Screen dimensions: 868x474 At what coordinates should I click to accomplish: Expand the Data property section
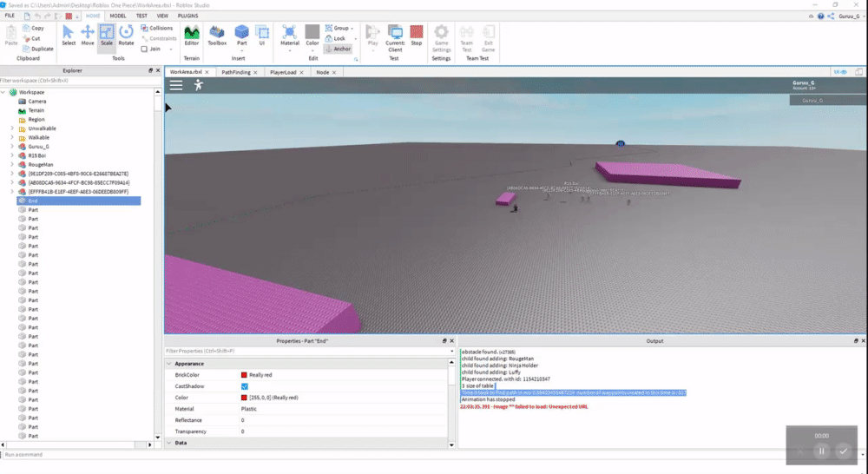point(169,443)
